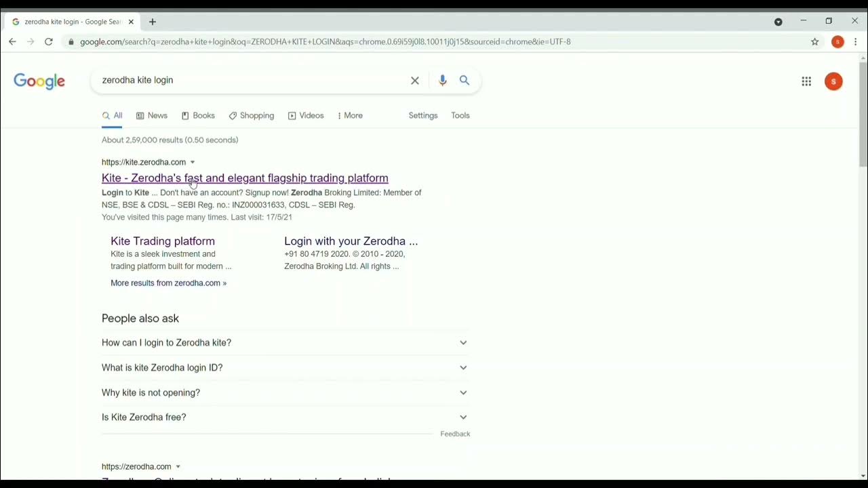Open Chrome profile avatar in toolbar

click(837, 42)
